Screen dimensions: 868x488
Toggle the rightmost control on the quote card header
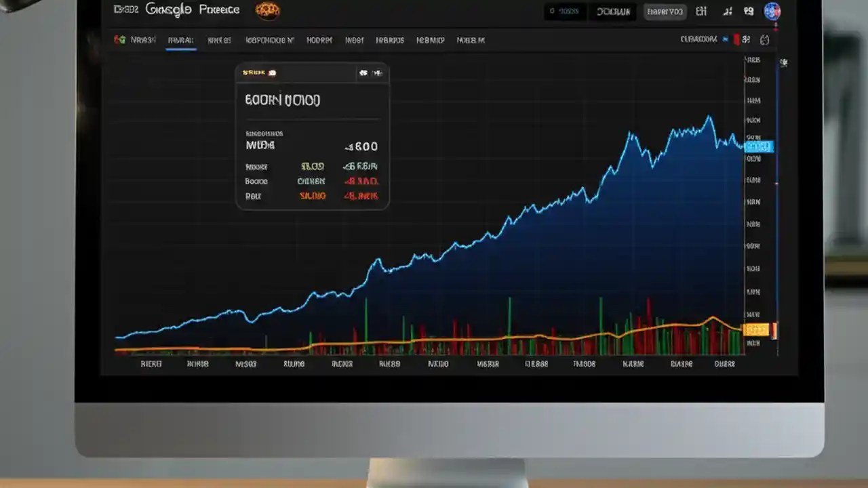point(378,73)
